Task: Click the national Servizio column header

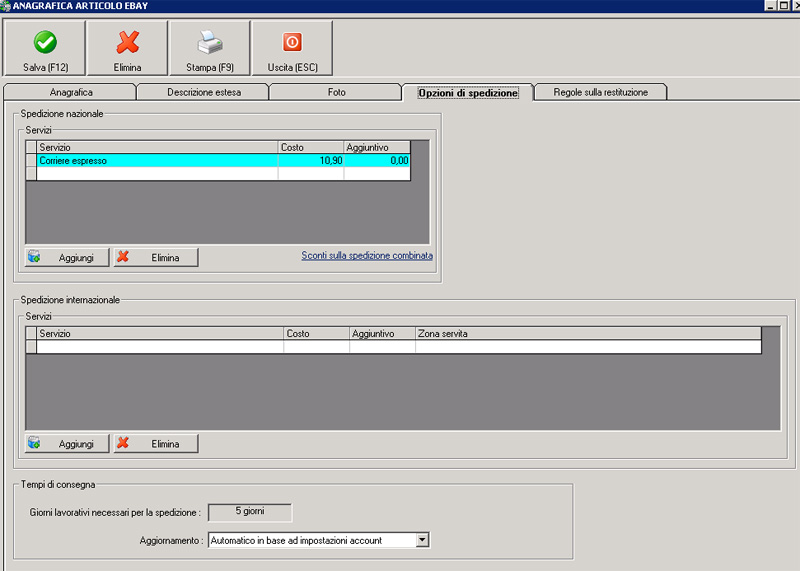Action: pos(157,147)
